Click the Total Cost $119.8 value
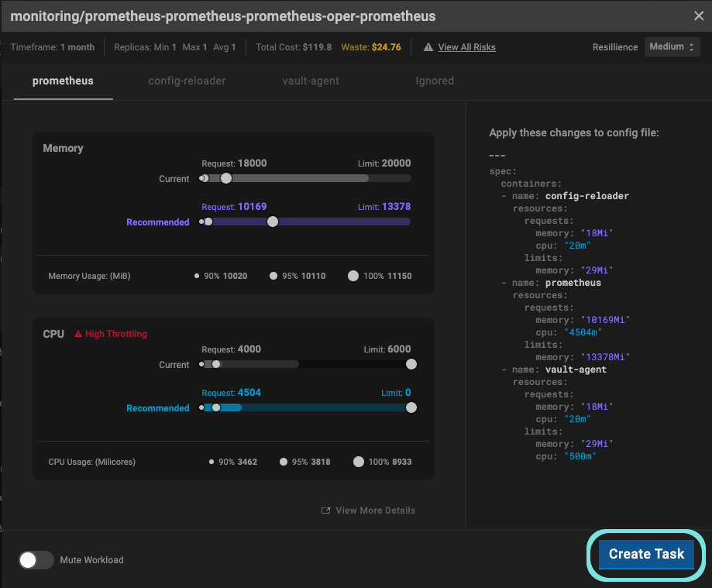712x588 pixels. point(294,47)
